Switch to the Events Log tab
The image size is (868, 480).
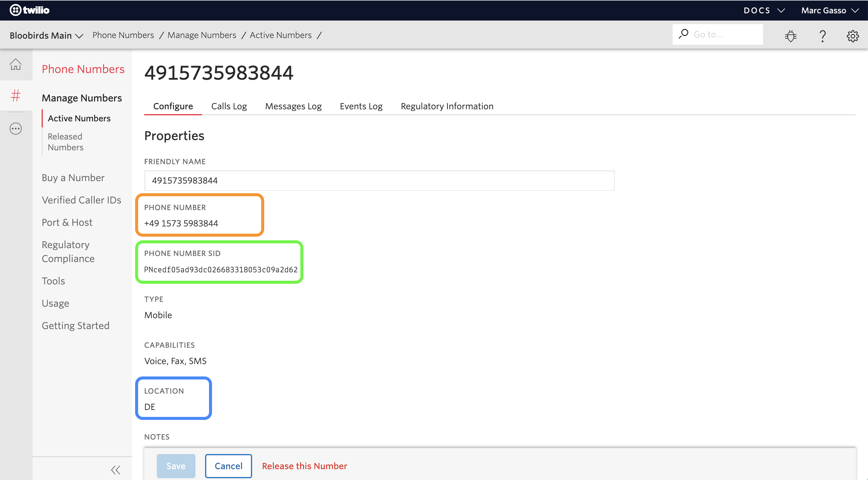(361, 106)
